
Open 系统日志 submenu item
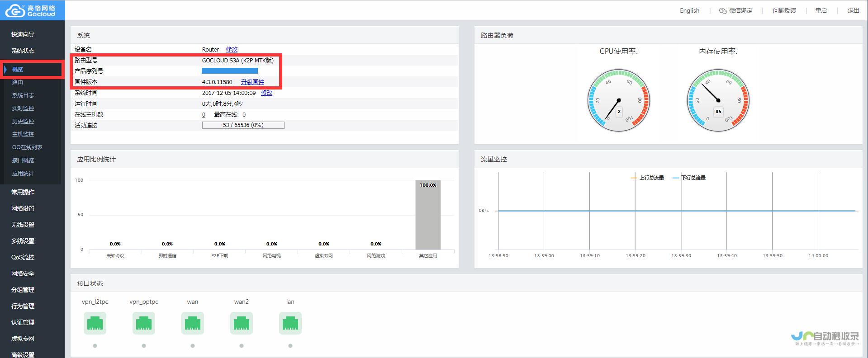[x=23, y=95]
